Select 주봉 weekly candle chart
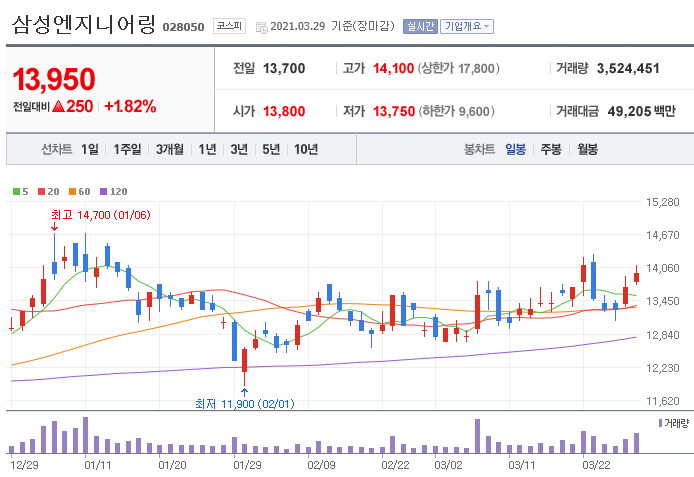This screenshot has width=694, height=477. pos(551,150)
